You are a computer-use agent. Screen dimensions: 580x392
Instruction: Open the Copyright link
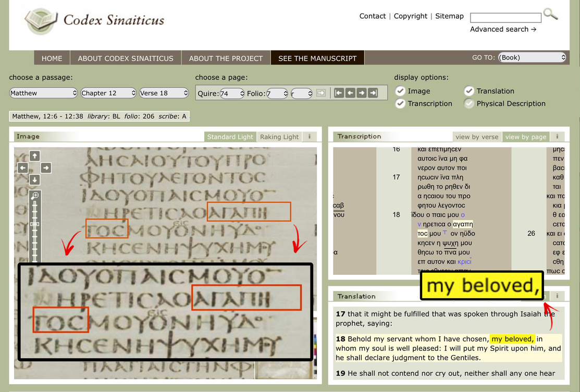(x=410, y=16)
